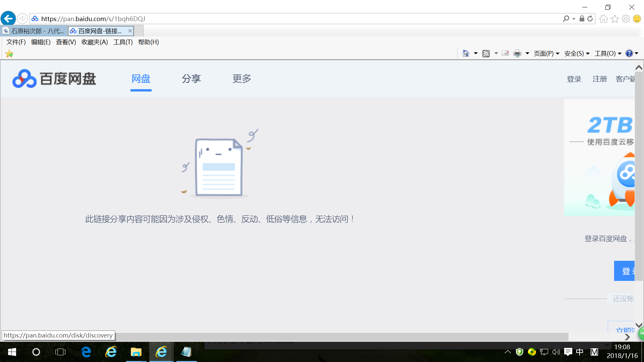Open the 编辑(E) menu

[x=41, y=42]
